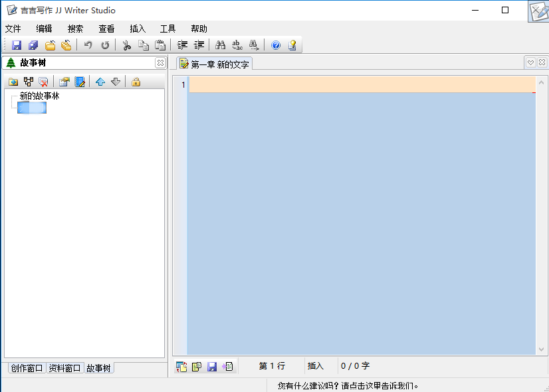The height and width of the screenshot is (392, 549).
Task: Select the 新的故事林 root node
Action: (39, 95)
